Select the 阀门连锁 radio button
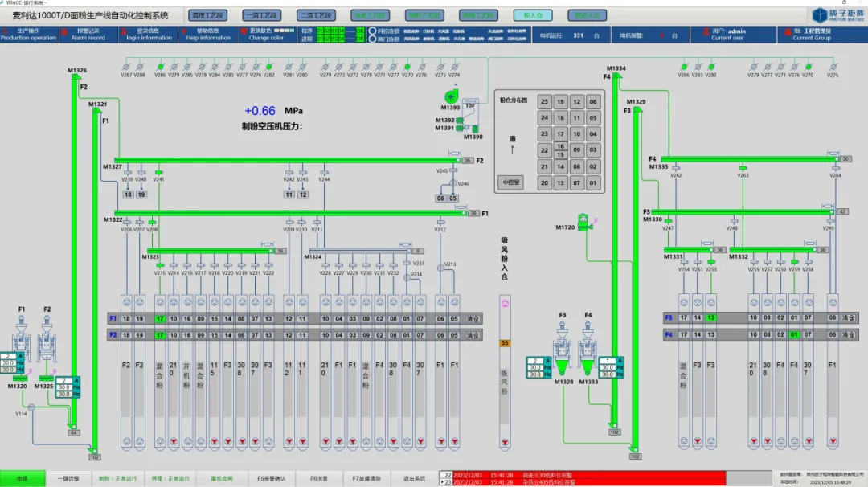868x487 pixels. point(373,39)
